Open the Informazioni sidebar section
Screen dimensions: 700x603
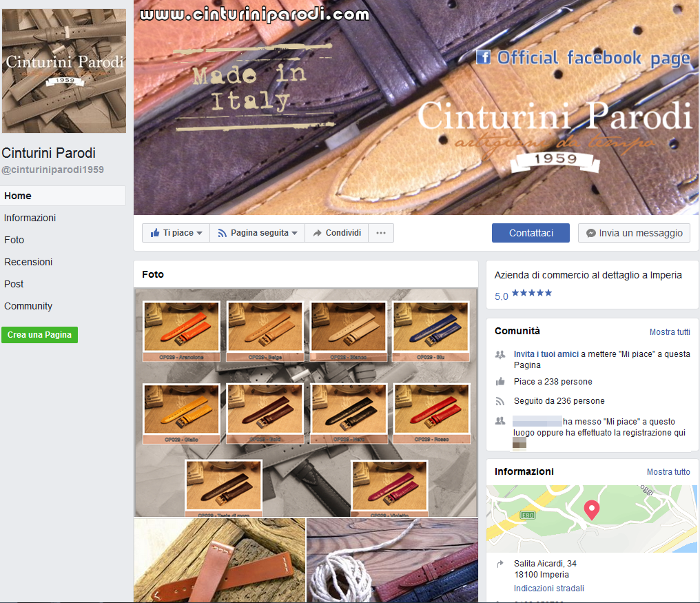(x=30, y=218)
